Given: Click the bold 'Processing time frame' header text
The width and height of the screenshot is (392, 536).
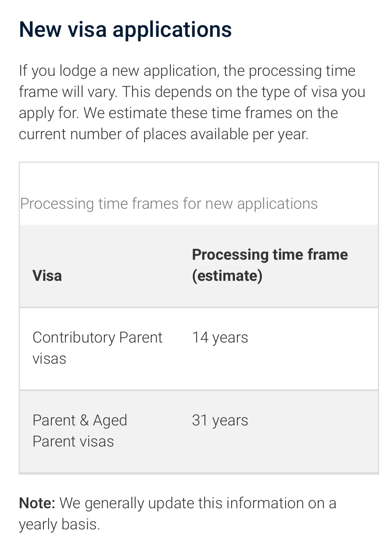Looking at the screenshot, I should point(270,255).
